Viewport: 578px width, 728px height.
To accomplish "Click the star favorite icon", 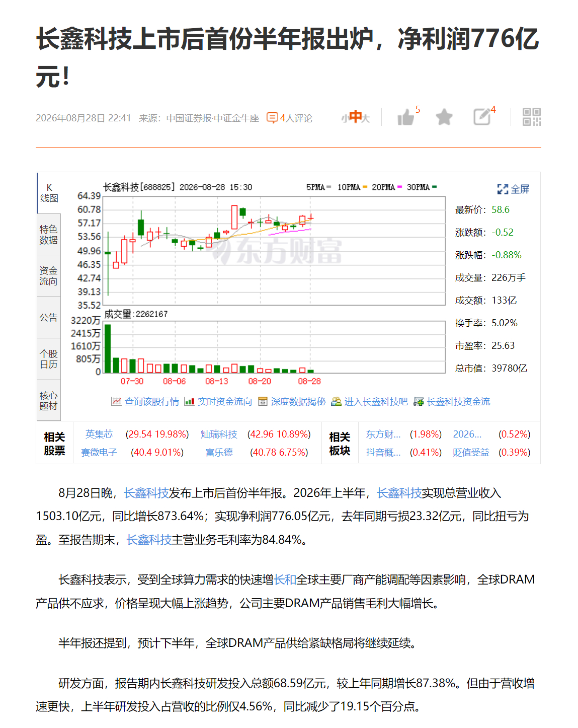I will pyautogui.click(x=444, y=117).
